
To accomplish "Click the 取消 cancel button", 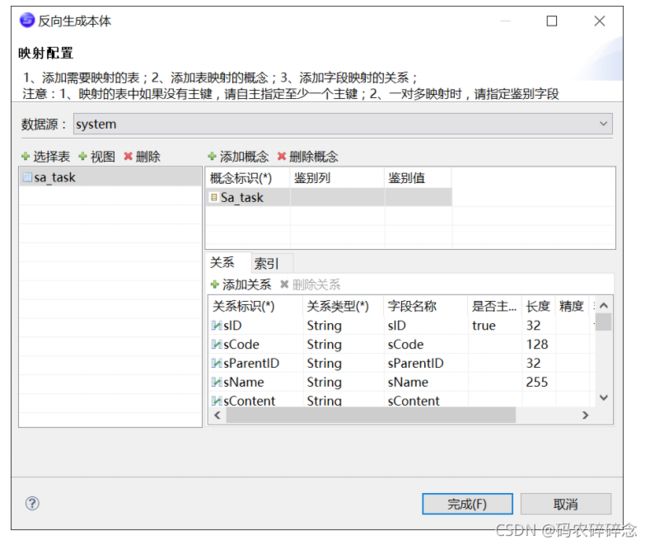I will pyautogui.click(x=565, y=504).
